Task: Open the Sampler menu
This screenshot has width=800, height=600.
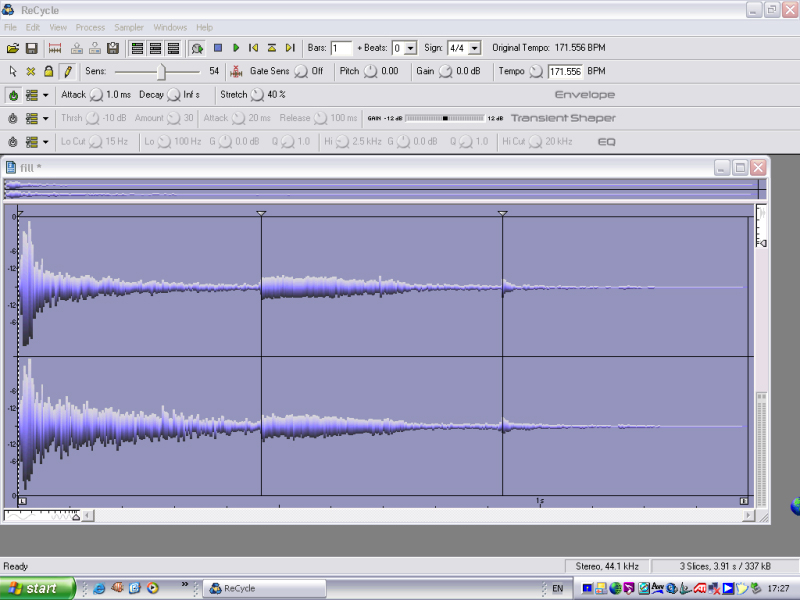Action: point(129,27)
